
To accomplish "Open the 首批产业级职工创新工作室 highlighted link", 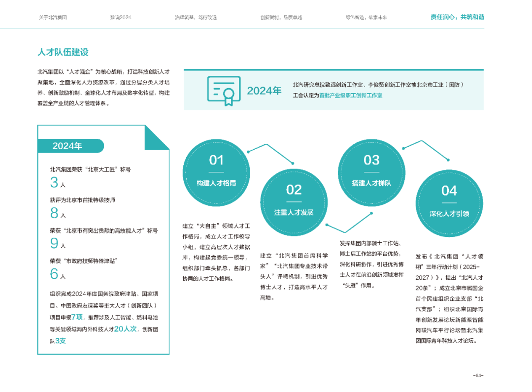I will [351, 96].
